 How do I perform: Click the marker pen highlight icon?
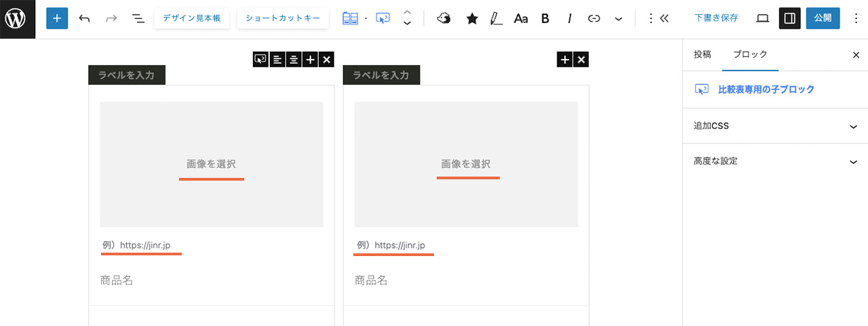point(496,19)
